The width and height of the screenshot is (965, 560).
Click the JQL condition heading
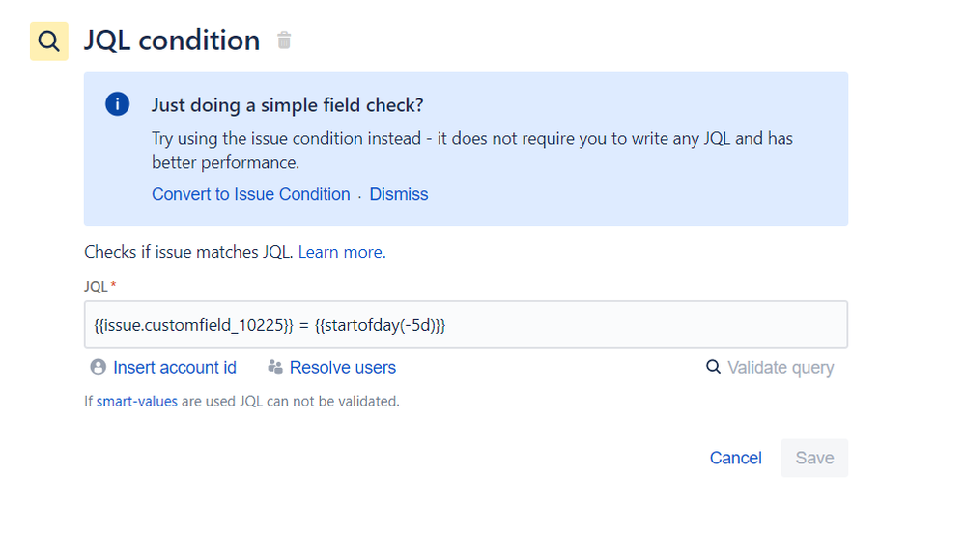coord(172,41)
